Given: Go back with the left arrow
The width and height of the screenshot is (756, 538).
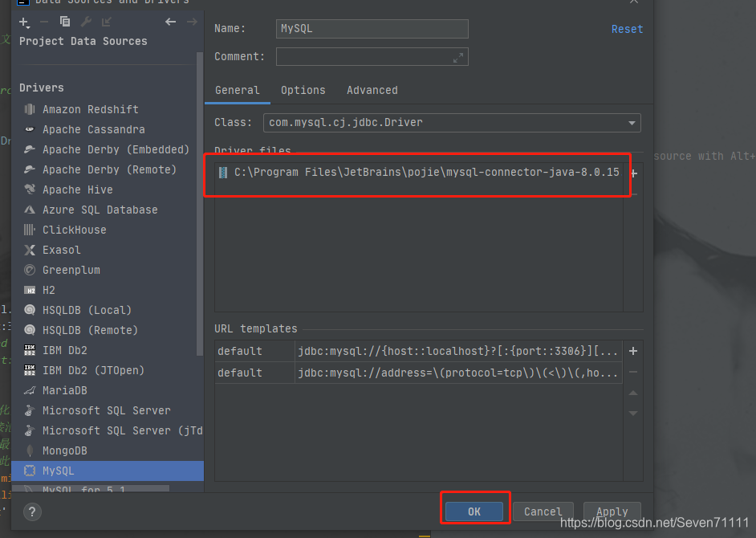Looking at the screenshot, I should point(171,22).
